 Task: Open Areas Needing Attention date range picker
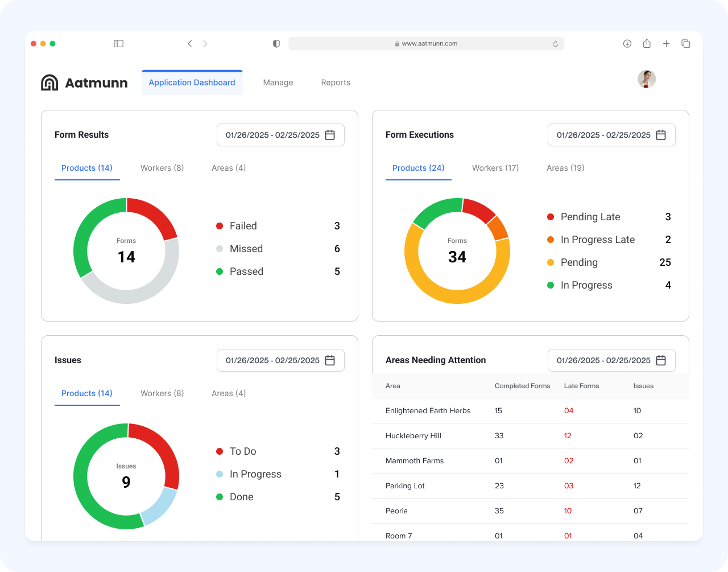[x=611, y=360]
